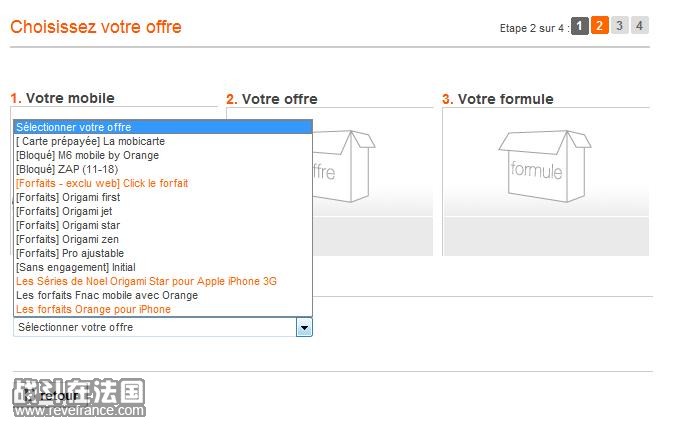
Task: Choose Click le forfait web exclusive
Action: (x=163, y=183)
